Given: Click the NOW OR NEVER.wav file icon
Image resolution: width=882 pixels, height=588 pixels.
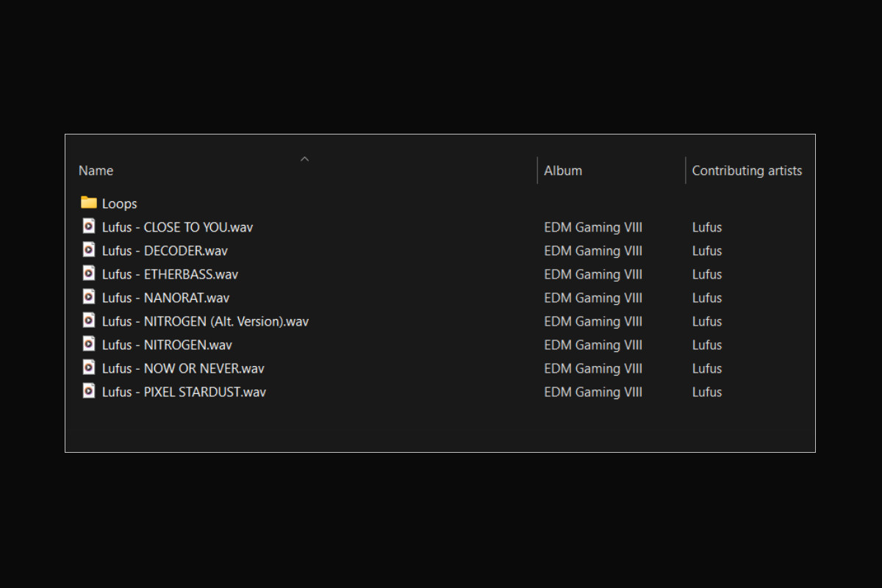Looking at the screenshot, I should (x=89, y=367).
